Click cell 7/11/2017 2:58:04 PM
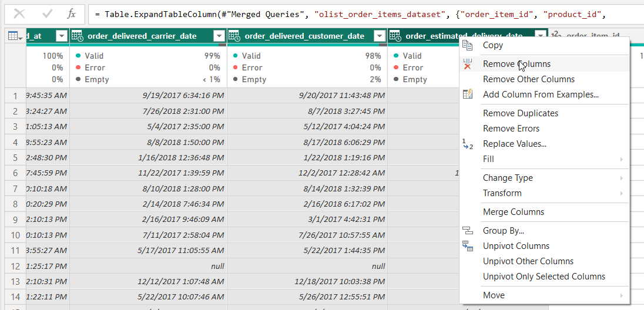This screenshot has height=310, width=644. click(x=148, y=235)
